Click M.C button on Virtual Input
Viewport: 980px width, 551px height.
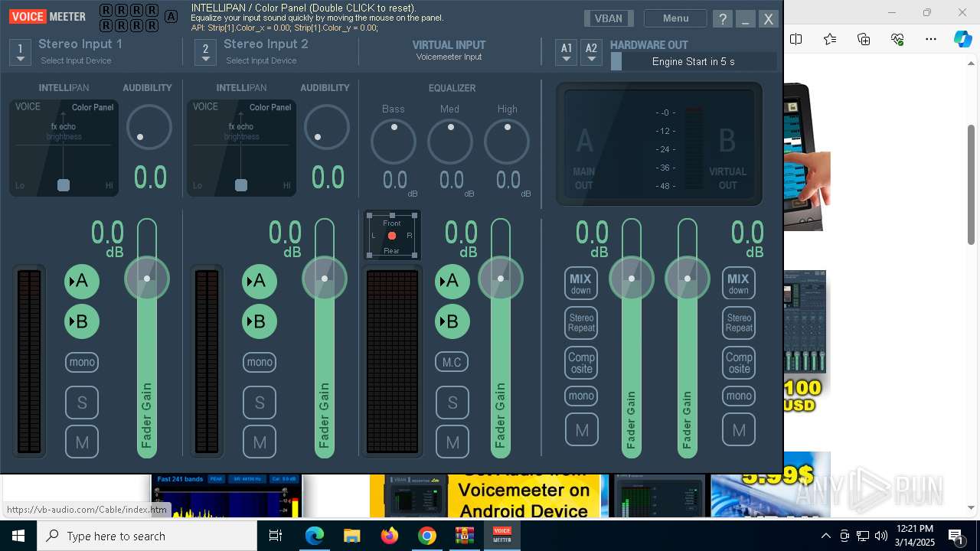tap(452, 362)
